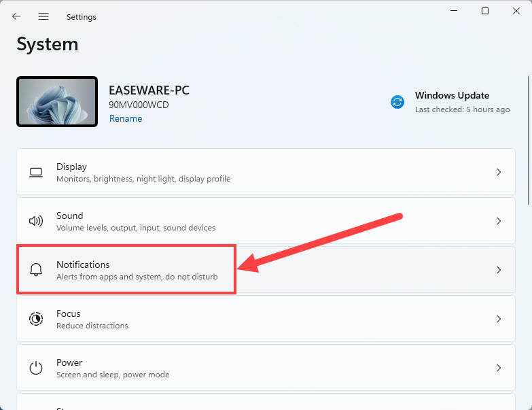This screenshot has height=410, width=532.
Task: Expand the Notifications chevron arrow
Action: click(499, 270)
